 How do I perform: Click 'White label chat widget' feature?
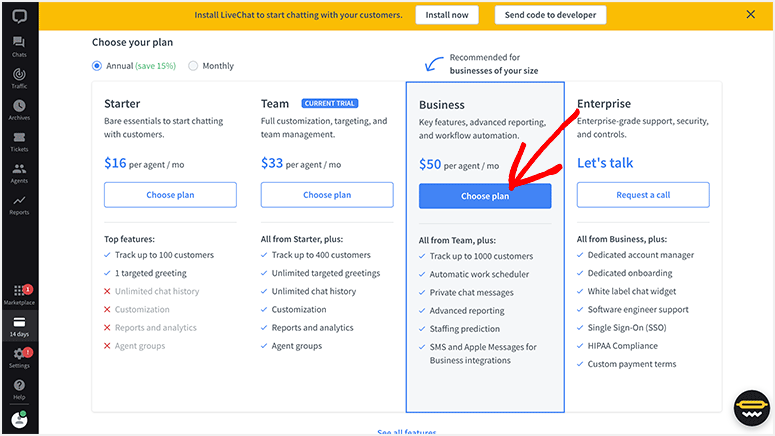(632, 292)
